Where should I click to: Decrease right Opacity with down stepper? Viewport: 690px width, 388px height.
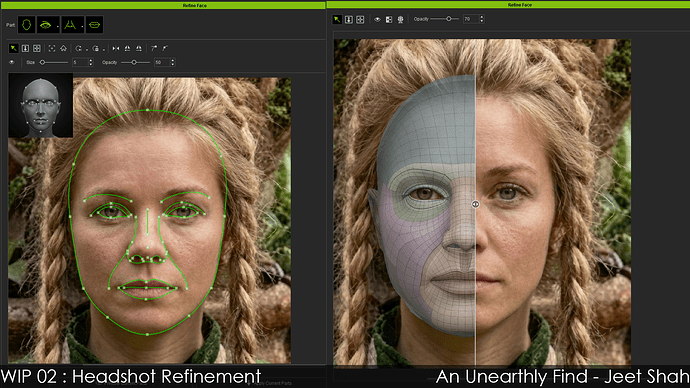tap(481, 21)
